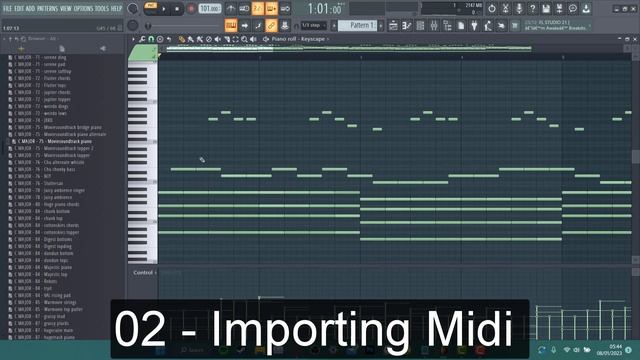Open the ADD menu
The height and width of the screenshot is (360, 640).
(x=30, y=9)
